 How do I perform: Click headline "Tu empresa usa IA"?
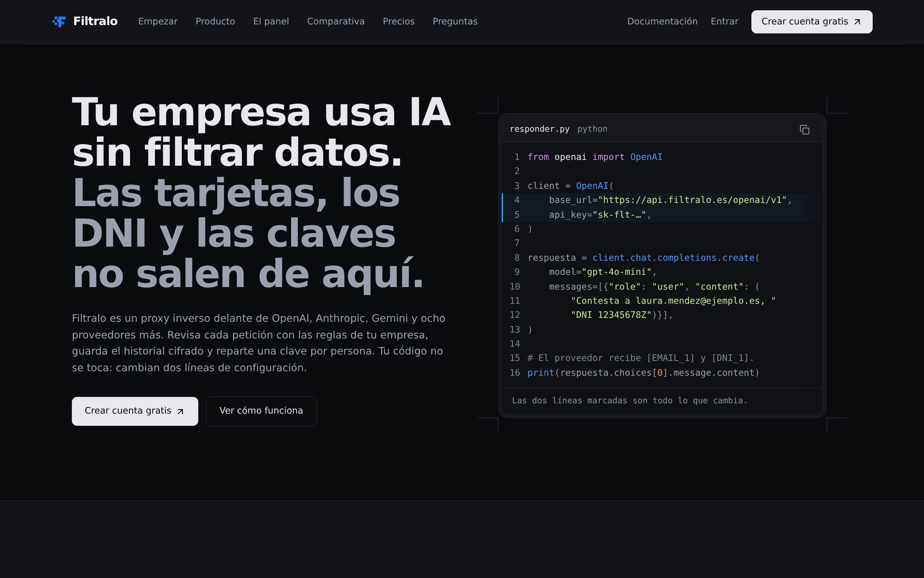click(261, 112)
